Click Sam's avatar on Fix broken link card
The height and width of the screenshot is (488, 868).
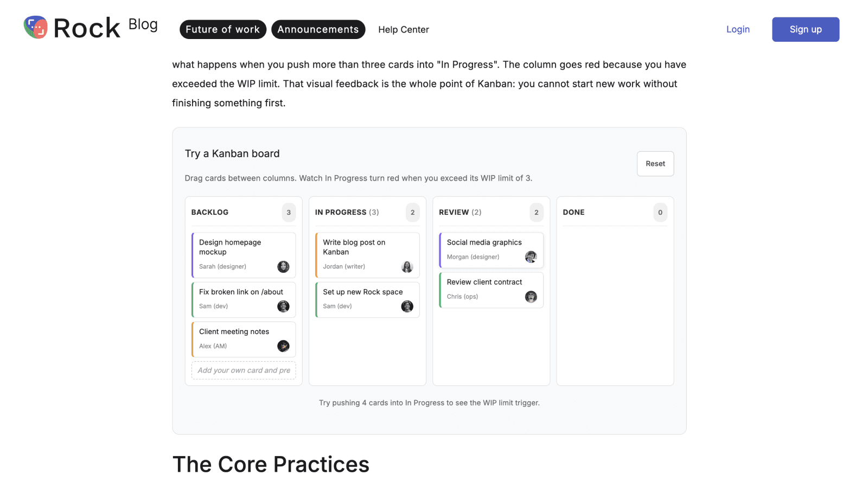click(283, 306)
